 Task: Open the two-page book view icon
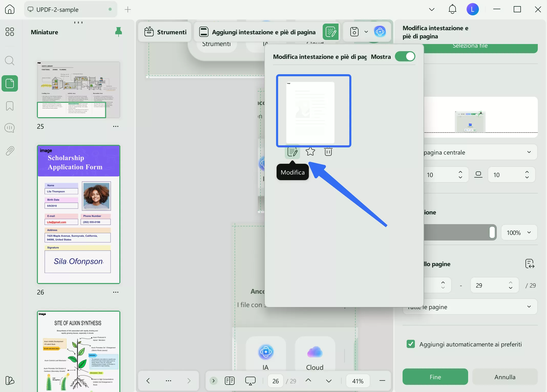[x=229, y=381]
